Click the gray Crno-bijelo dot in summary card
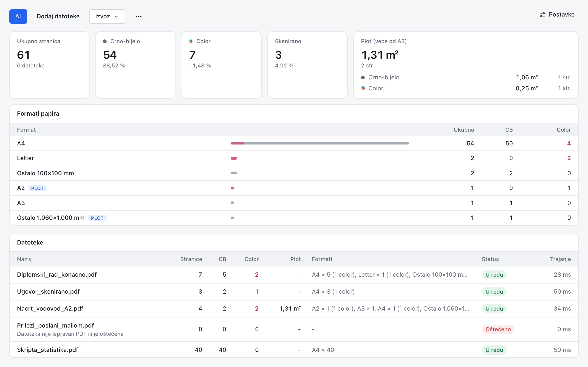588x367 pixels. point(105,41)
